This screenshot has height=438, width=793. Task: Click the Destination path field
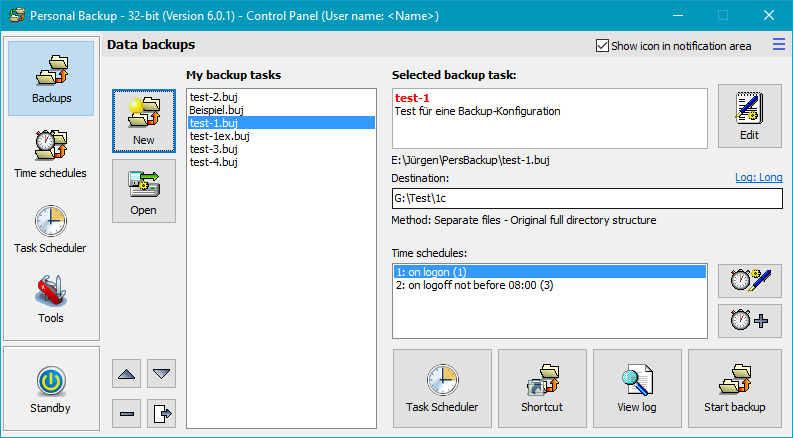[x=586, y=199]
